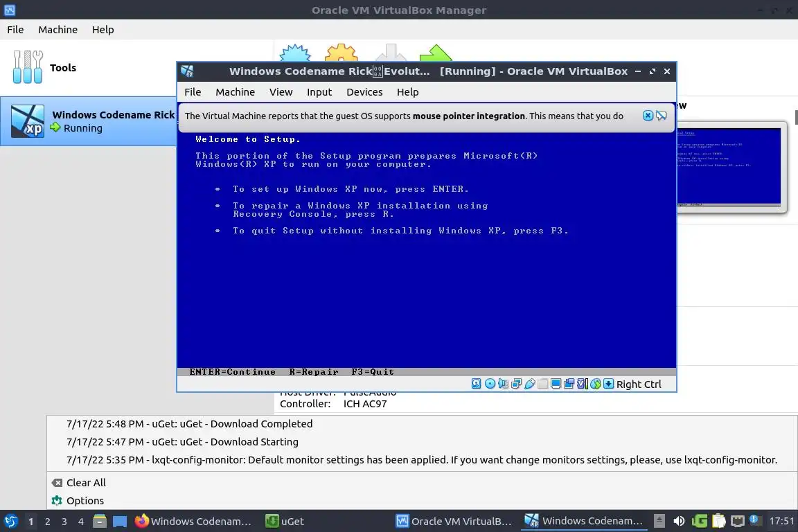Switch to running VM Windows Codenam taskbar entry
This screenshot has width=798, height=532.
[584, 521]
